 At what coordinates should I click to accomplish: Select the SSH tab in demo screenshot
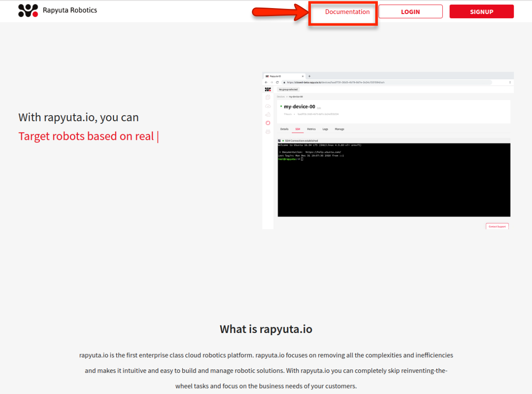(298, 129)
